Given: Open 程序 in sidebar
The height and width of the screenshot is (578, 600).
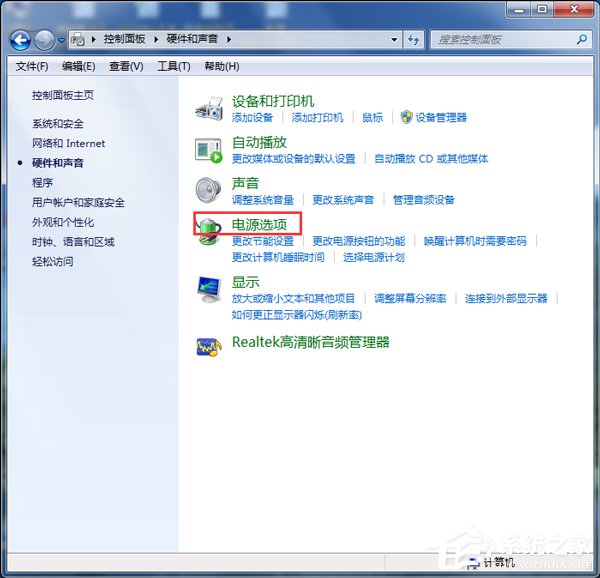Looking at the screenshot, I should click(x=42, y=182).
